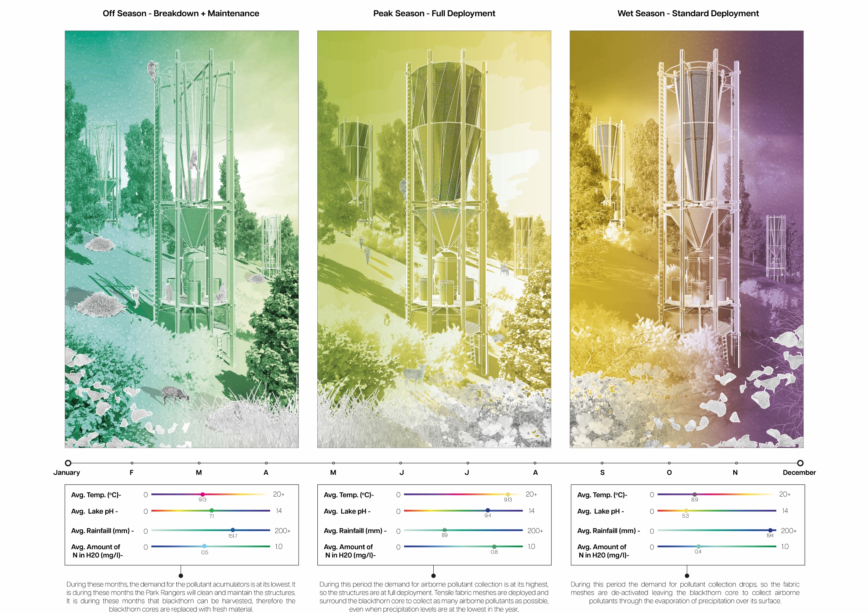Click the Wet Season rainfall handle at 194
The image size is (868, 614).
coord(770,530)
